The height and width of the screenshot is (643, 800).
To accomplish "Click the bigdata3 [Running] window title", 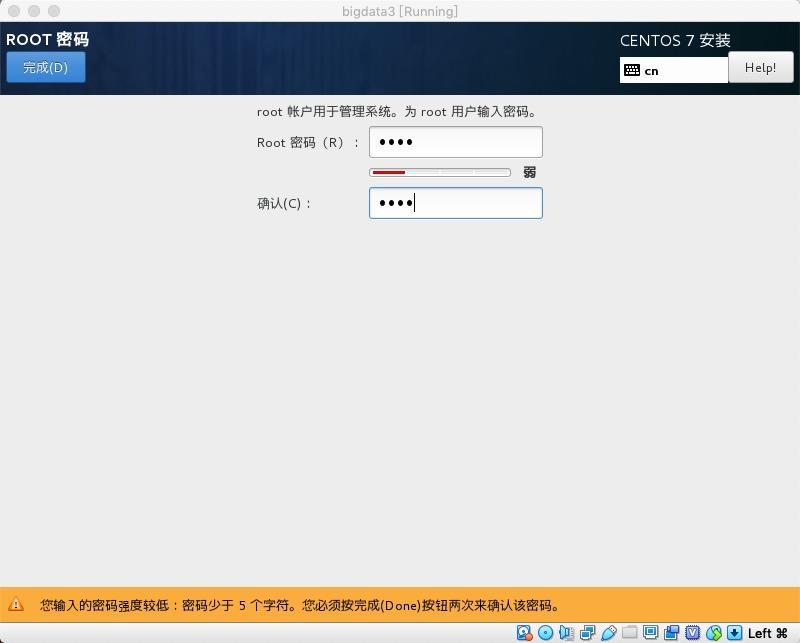I will pyautogui.click(x=399, y=11).
